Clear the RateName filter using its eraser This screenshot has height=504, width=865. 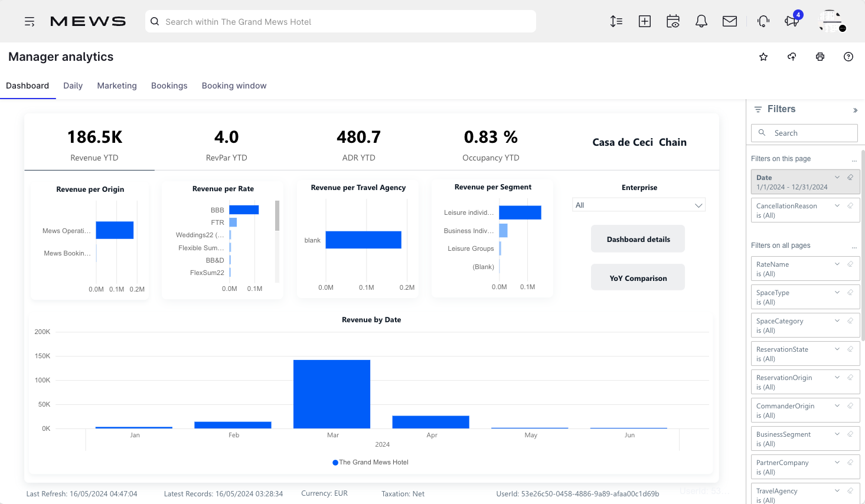tap(850, 264)
